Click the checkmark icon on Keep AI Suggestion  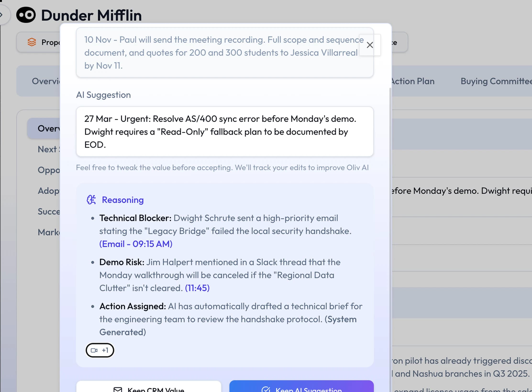pyautogui.click(x=266, y=389)
